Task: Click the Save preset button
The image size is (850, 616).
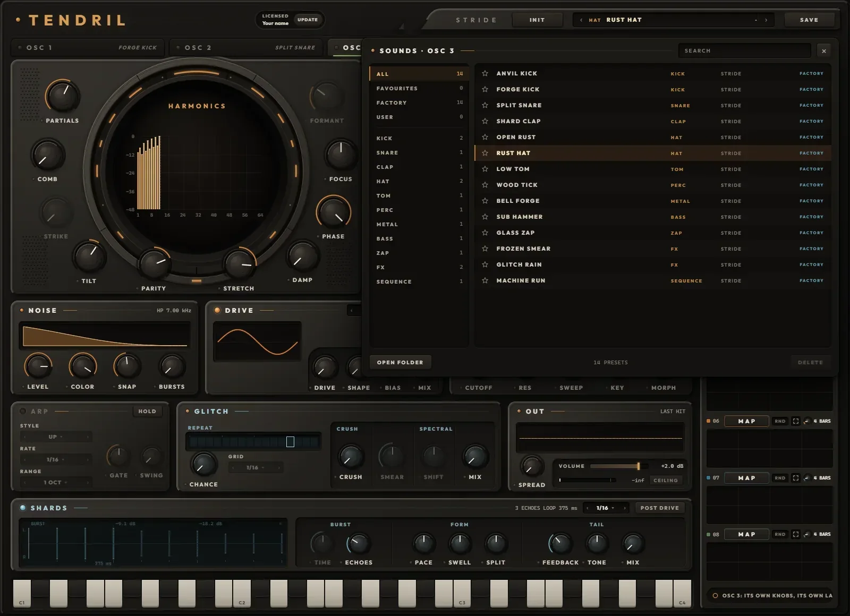Action: pos(809,20)
